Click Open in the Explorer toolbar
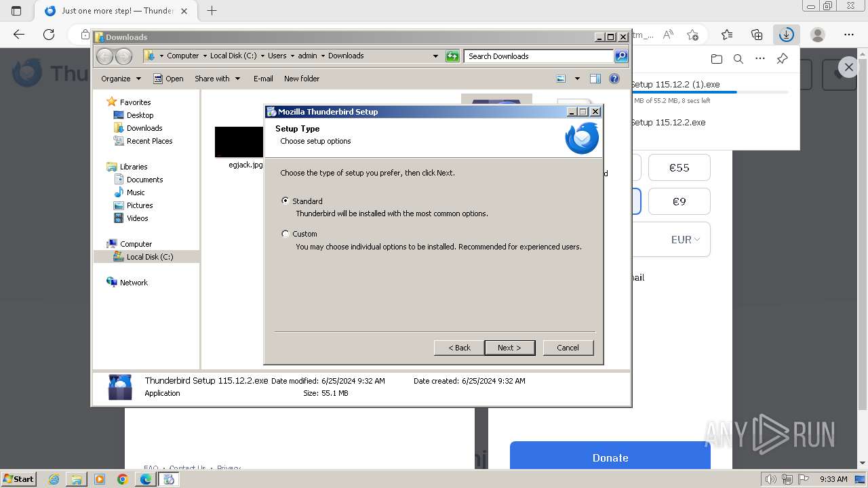 (x=168, y=79)
